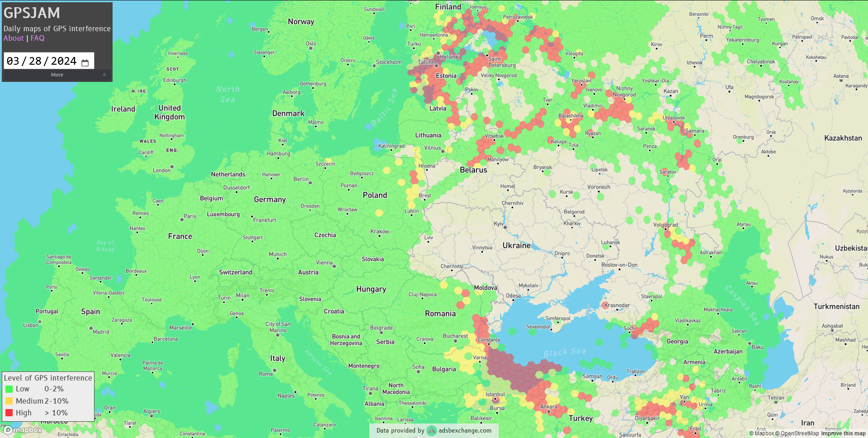The image size is (868, 438).
Task: Open the About page link
Action: (14, 38)
